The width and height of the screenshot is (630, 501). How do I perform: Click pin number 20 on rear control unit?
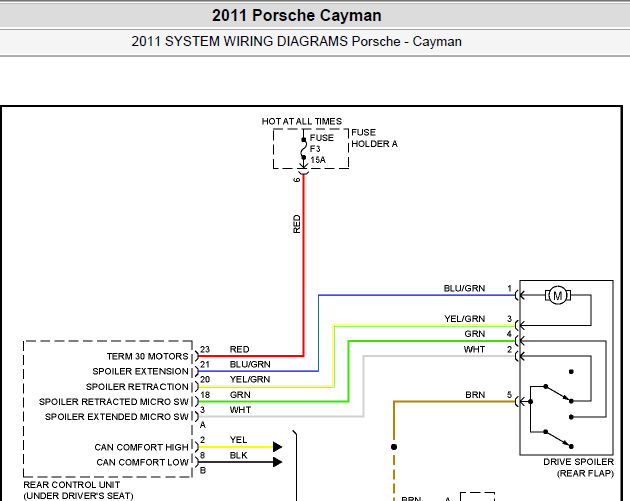(205, 379)
